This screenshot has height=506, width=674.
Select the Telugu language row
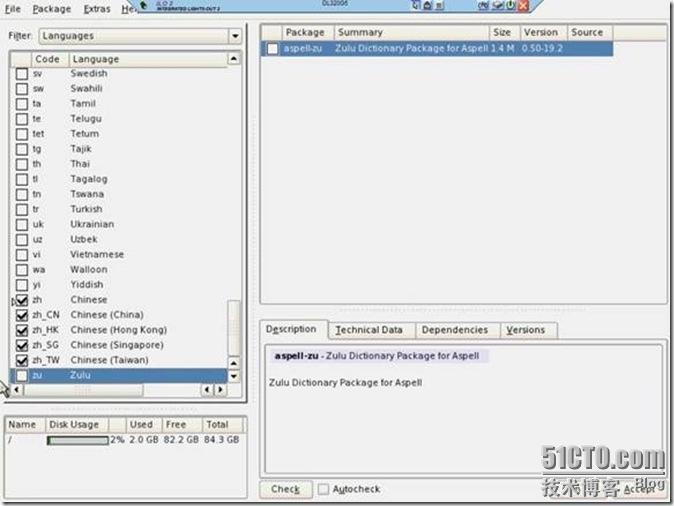click(118, 119)
